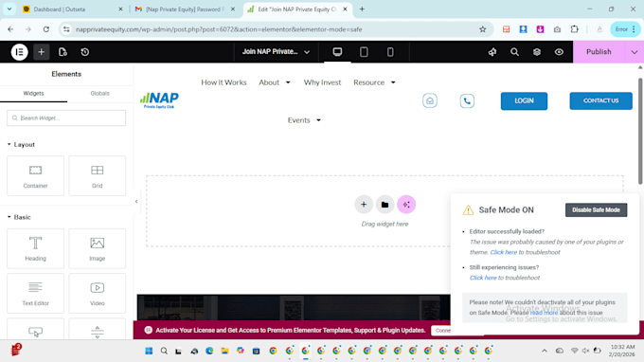Screen dimensions: 644x362
Task: Select the Divider widget icon
Action: click(98, 332)
